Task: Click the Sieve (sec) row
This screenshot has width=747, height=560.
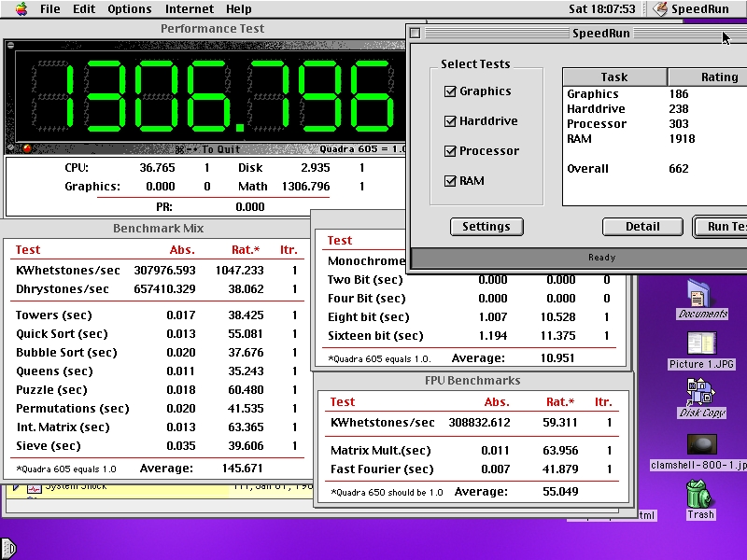Action: 157,446
